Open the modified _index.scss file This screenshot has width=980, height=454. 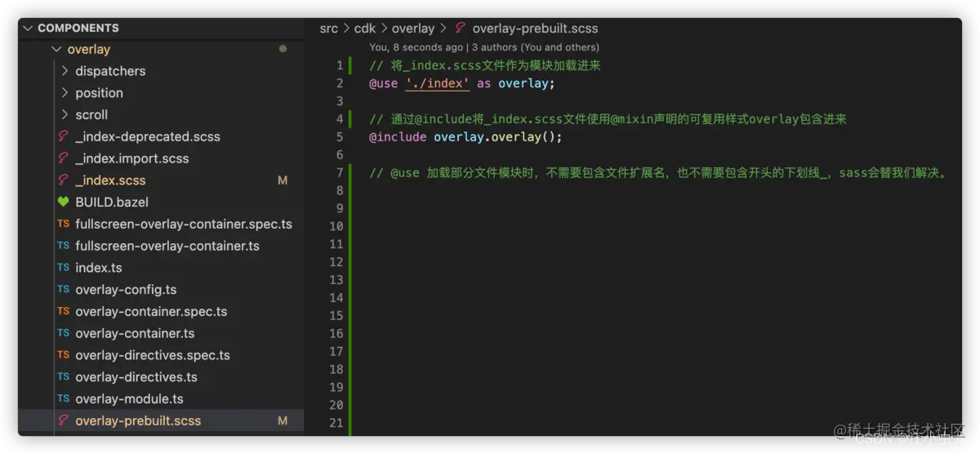pyautogui.click(x=110, y=180)
